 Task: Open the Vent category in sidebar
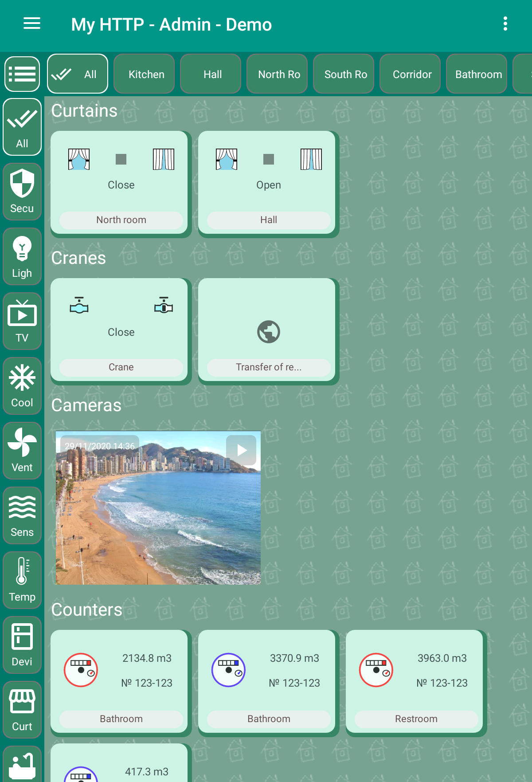22,451
